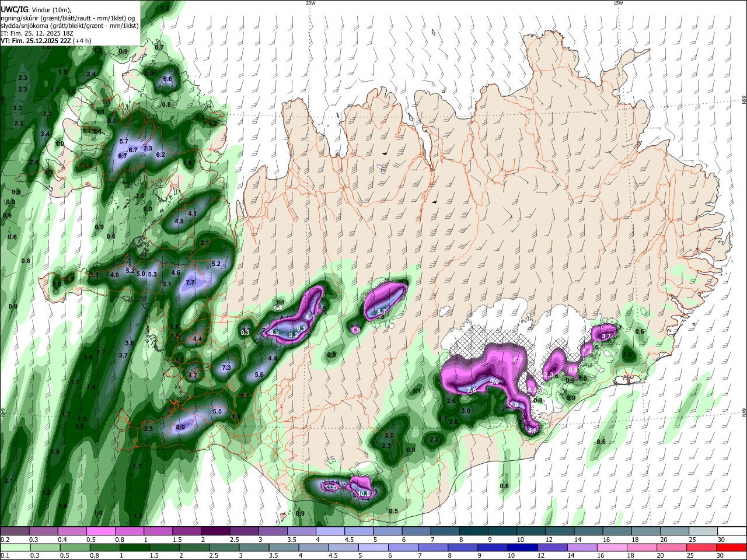Click the 10.8 value near the south coast
The image size is (747, 560).
coord(364,494)
